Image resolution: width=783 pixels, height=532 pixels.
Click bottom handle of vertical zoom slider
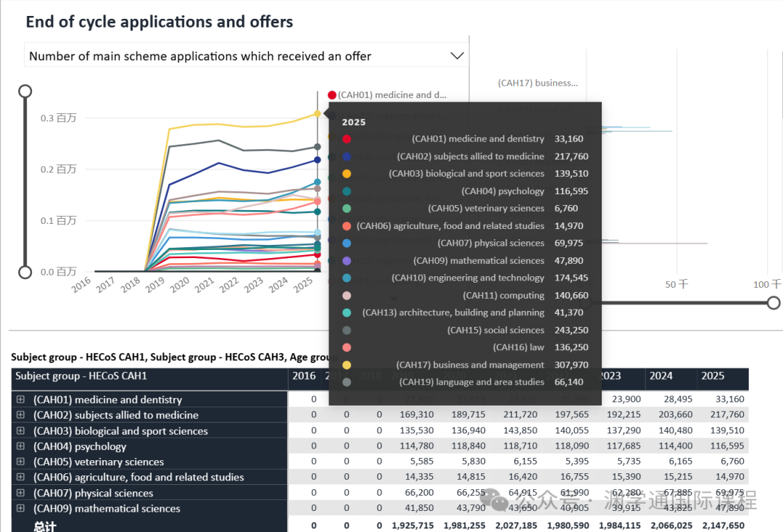[25, 272]
